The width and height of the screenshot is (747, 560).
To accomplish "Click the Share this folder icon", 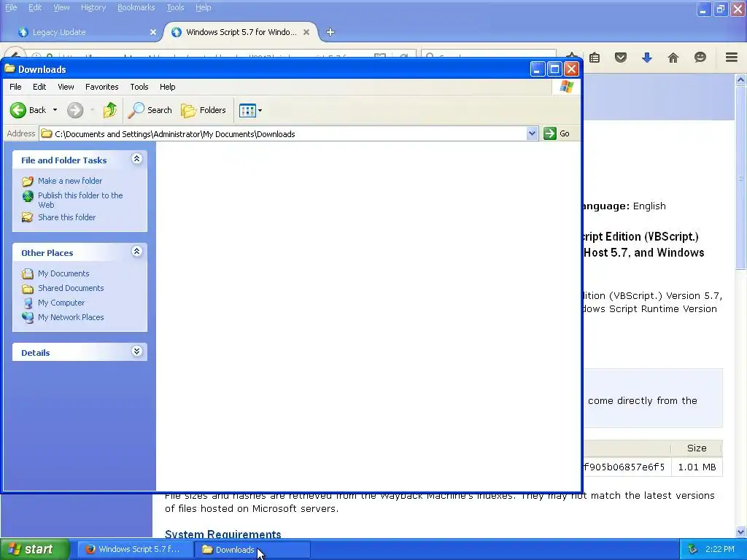I will [28, 217].
